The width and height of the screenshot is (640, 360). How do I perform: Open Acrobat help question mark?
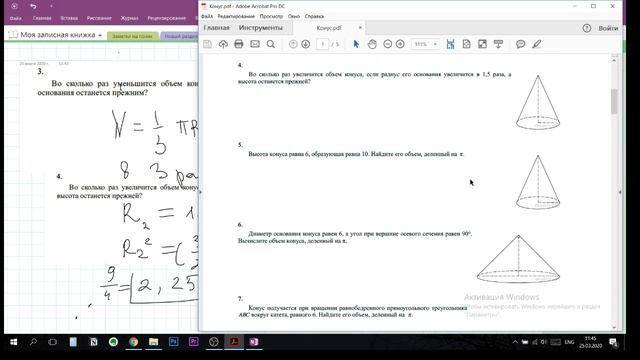click(x=587, y=28)
